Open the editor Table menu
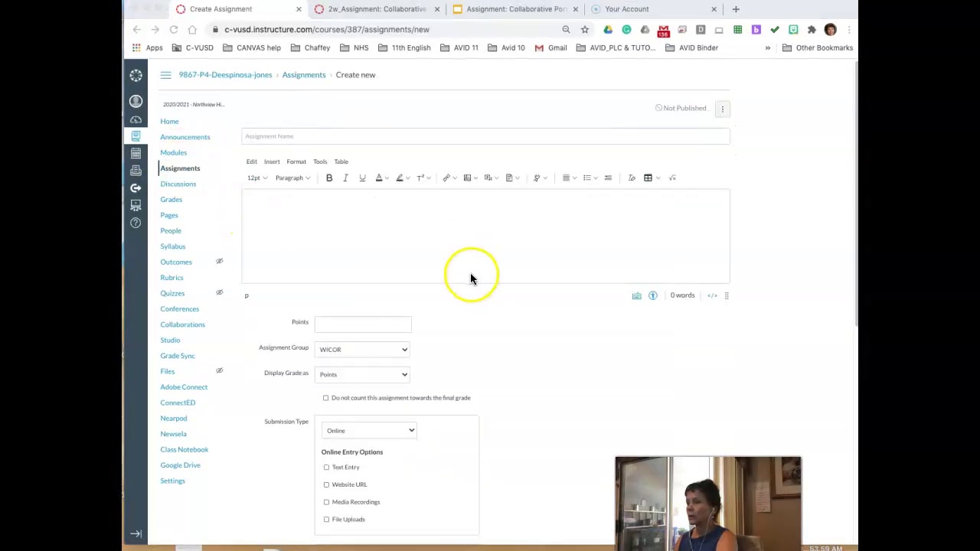This screenshot has height=551, width=980. (341, 161)
